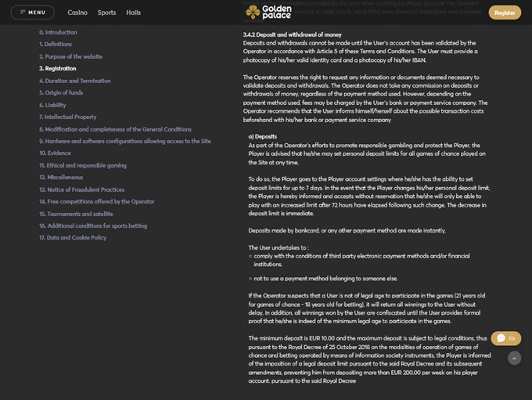Open 2. Purpose of the website
This screenshot has width=532, height=400.
(x=70, y=56)
